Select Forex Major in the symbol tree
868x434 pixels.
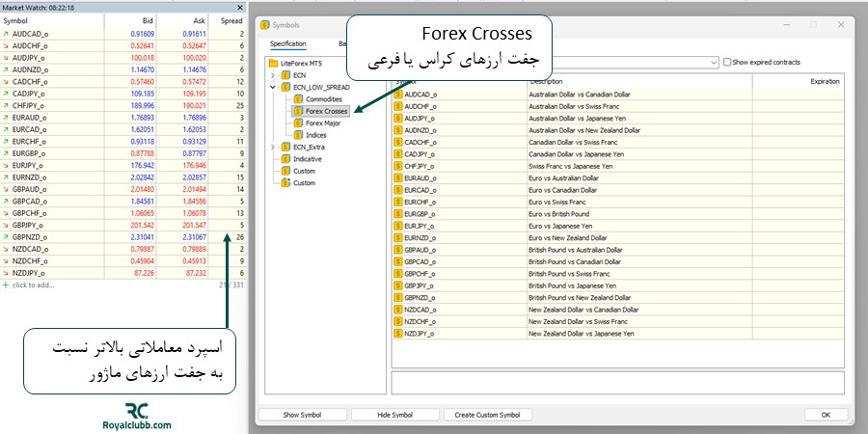pos(325,123)
